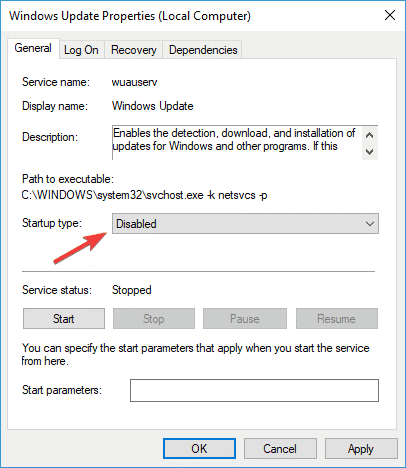Image resolution: width=406 pixels, height=468 pixels.
Task: Click the svchost.exe executable path text
Action: click(x=144, y=195)
